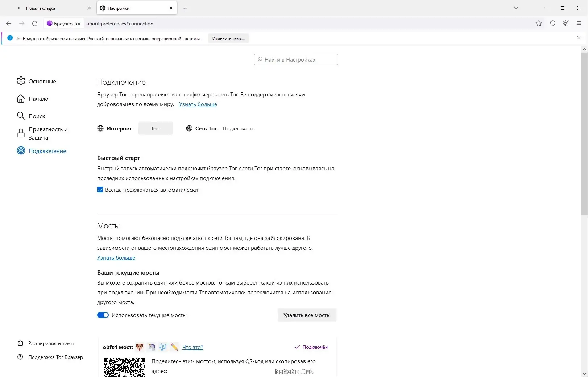Open Начало home icon in sidebar
Viewport: 588px width, 377px height.
21,99
